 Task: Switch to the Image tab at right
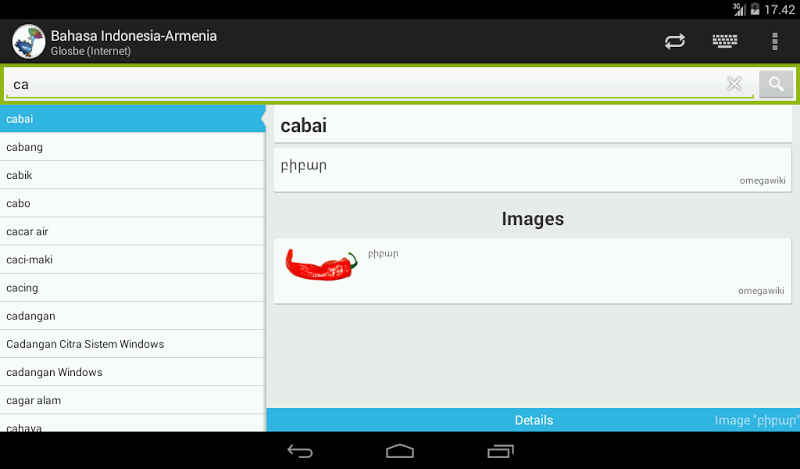point(757,420)
